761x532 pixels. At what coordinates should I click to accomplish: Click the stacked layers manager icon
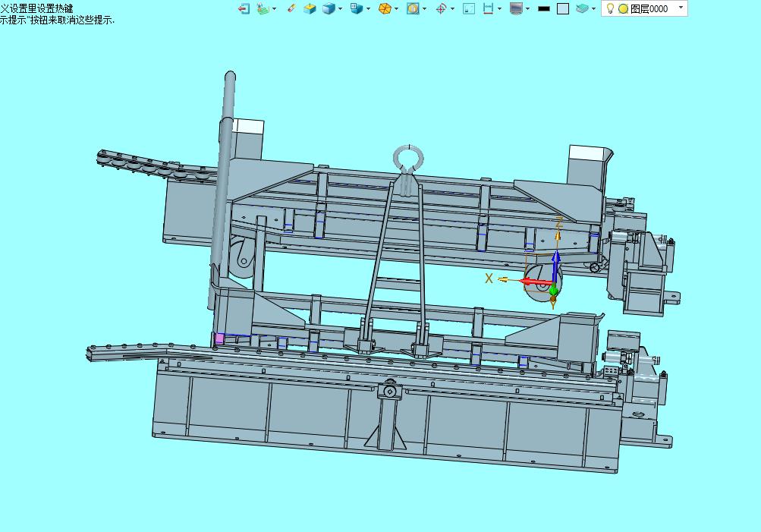point(582,8)
